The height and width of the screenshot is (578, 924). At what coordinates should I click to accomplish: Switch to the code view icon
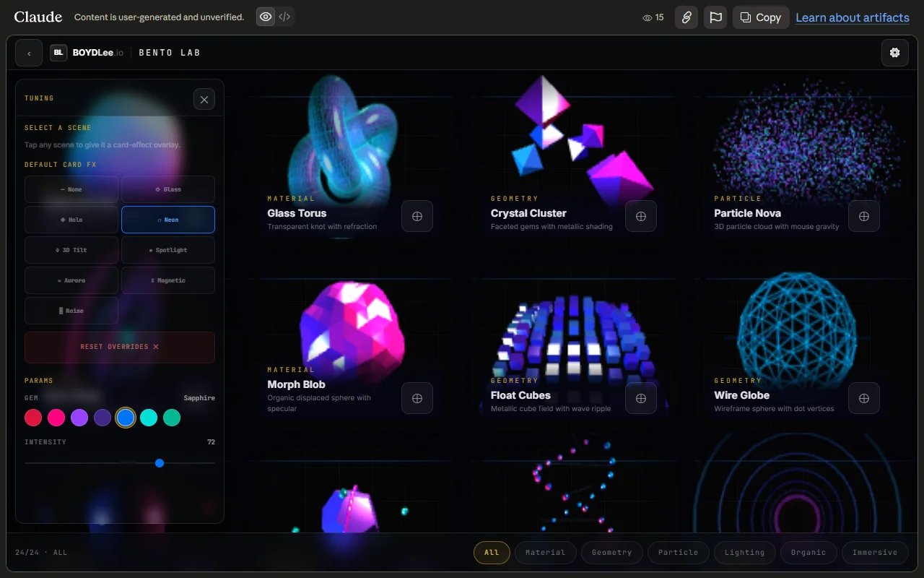[x=285, y=17]
